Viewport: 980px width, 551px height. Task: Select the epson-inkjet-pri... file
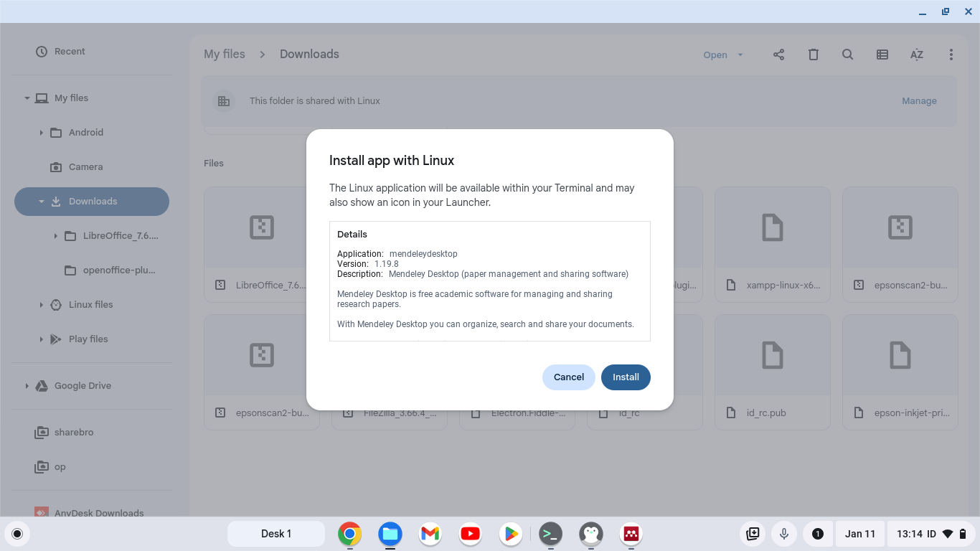[x=900, y=372]
